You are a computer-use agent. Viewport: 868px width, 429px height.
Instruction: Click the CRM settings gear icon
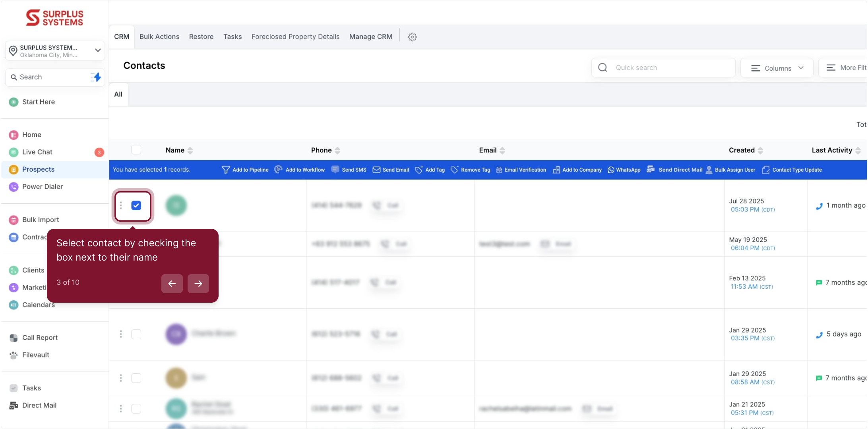click(412, 37)
